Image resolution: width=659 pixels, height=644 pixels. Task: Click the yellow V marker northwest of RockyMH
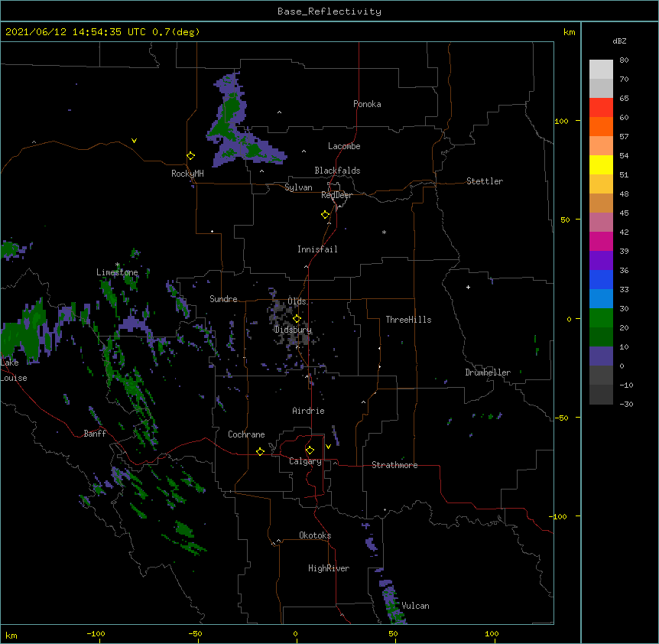[x=134, y=141]
